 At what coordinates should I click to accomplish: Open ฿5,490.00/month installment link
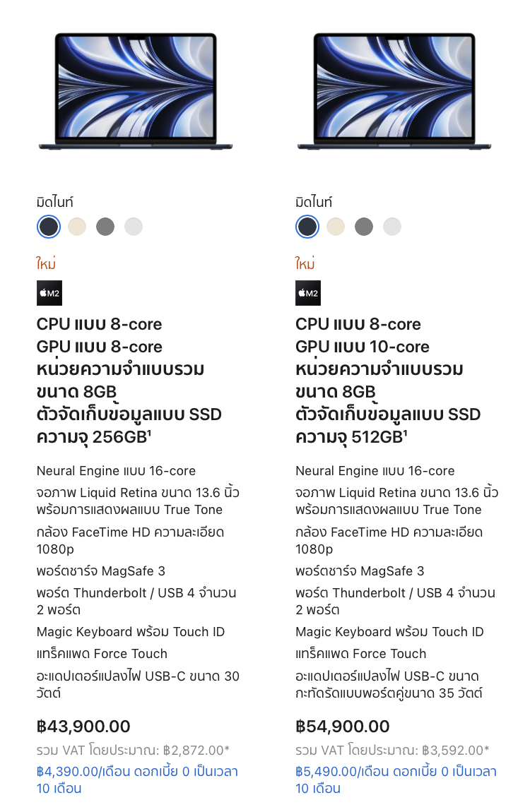[396, 780]
